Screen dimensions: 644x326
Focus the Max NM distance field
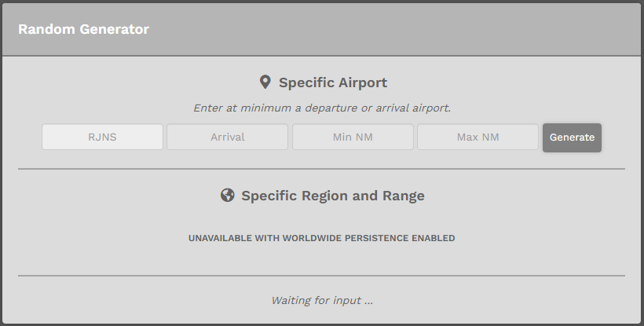coord(478,137)
